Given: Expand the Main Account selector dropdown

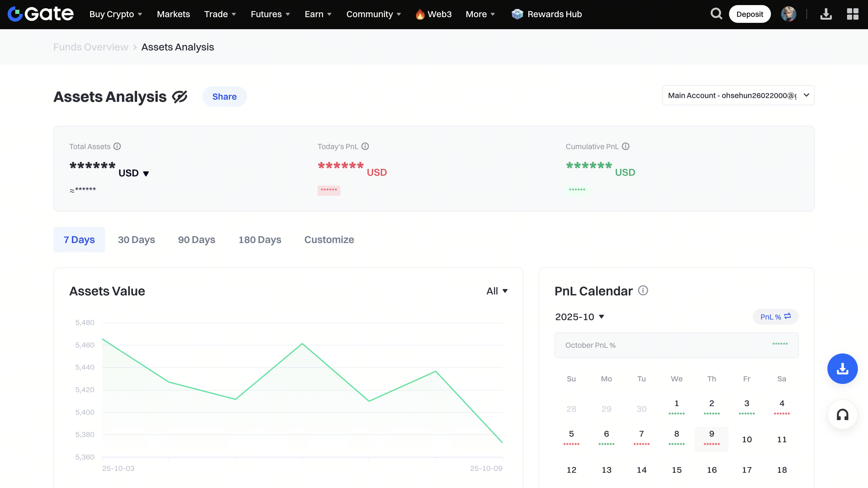Looking at the screenshot, I should tap(738, 96).
